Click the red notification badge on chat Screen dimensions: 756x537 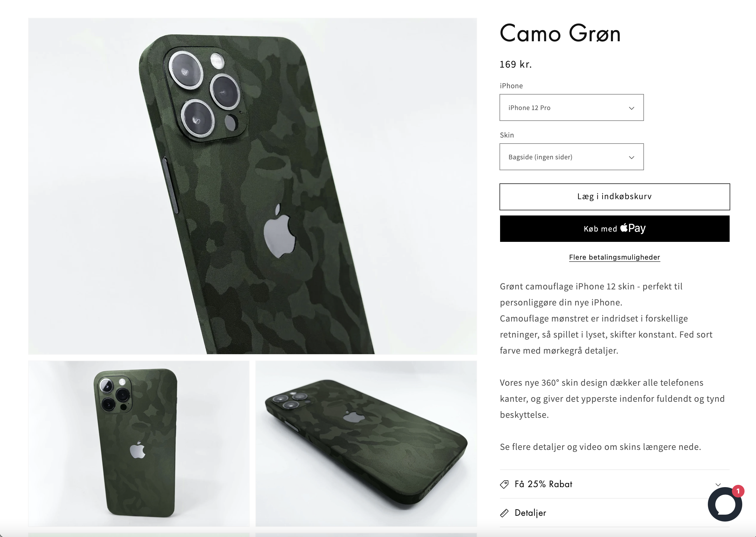click(x=738, y=491)
